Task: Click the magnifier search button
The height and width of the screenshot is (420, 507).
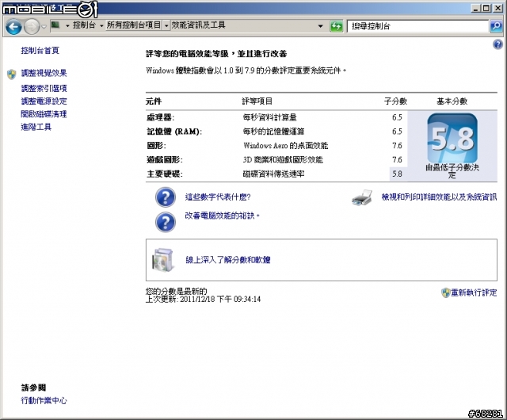Action: click(496, 26)
